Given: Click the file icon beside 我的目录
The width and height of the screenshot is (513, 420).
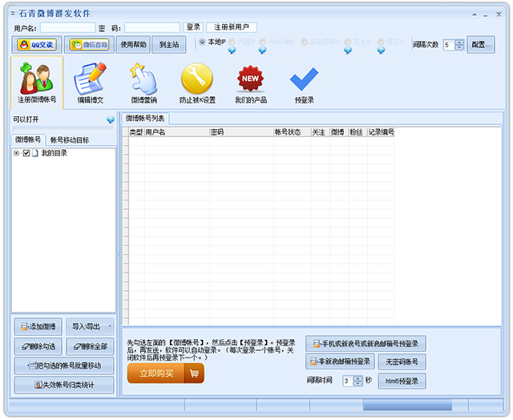Looking at the screenshot, I should point(35,153).
